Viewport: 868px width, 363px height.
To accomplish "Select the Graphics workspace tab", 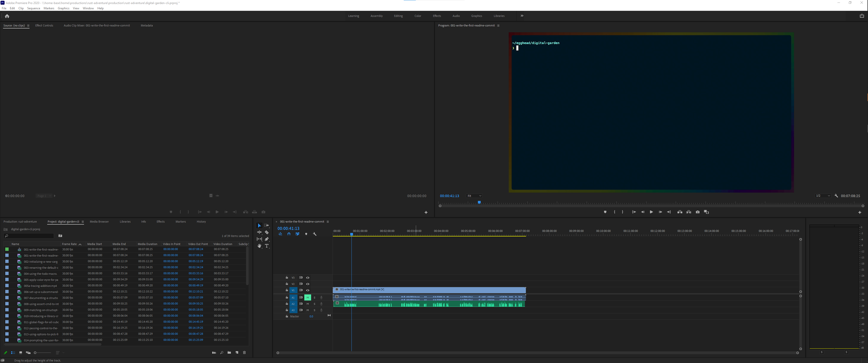I will tap(477, 15).
